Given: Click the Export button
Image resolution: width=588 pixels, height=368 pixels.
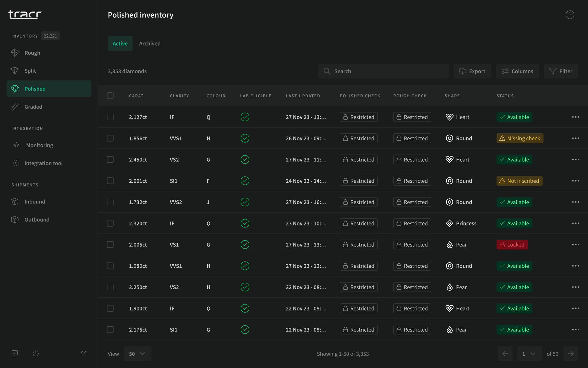Looking at the screenshot, I should [472, 71].
